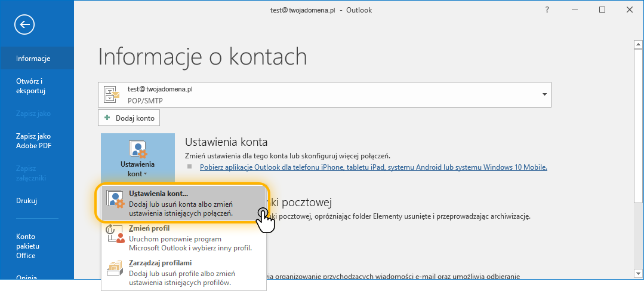644x291 pixels.
Task: Click the Zarządzaj profilami folders icon
Action: click(x=115, y=268)
